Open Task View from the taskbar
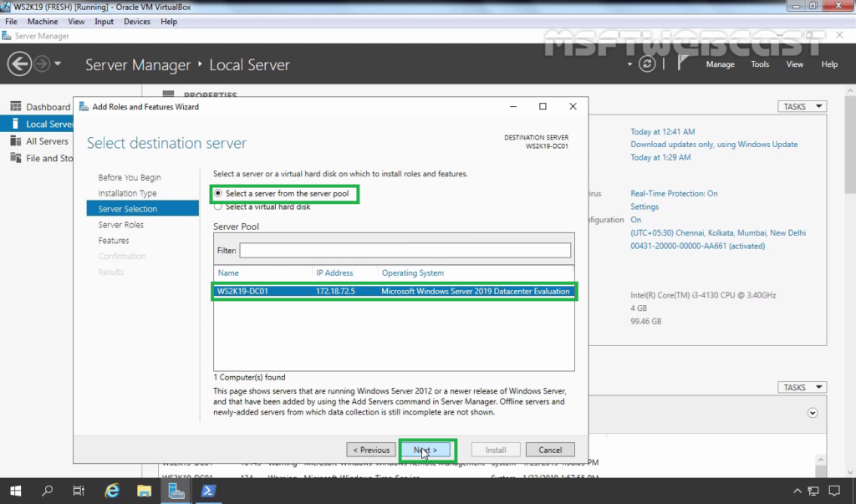Screen dimensions: 856x504 pos(79,491)
